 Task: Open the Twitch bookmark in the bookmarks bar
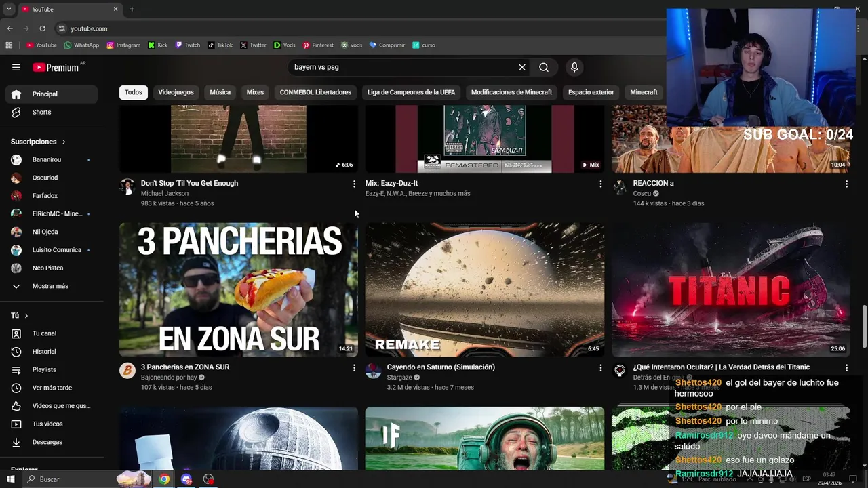[188, 45]
